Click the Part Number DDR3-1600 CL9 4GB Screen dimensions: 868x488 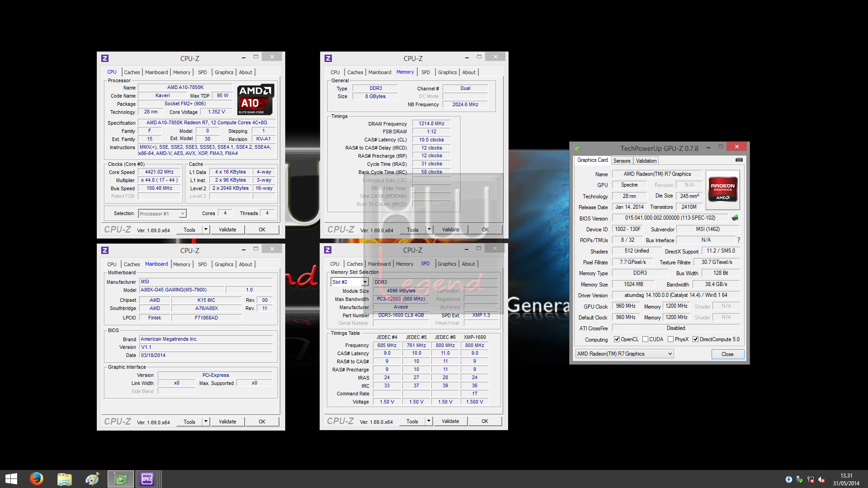(x=401, y=315)
